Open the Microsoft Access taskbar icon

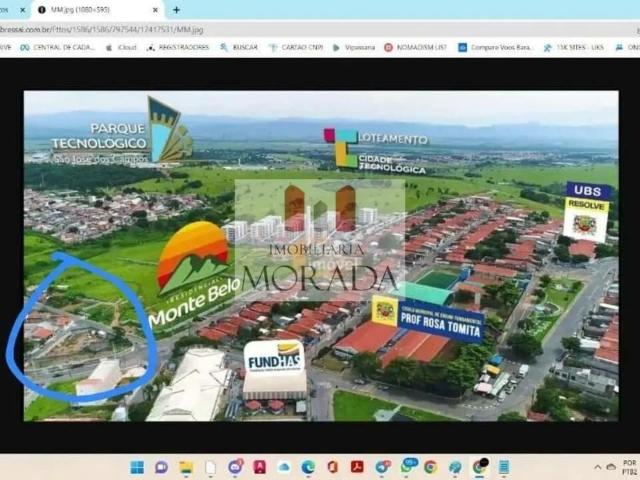click(x=259, y=467)
